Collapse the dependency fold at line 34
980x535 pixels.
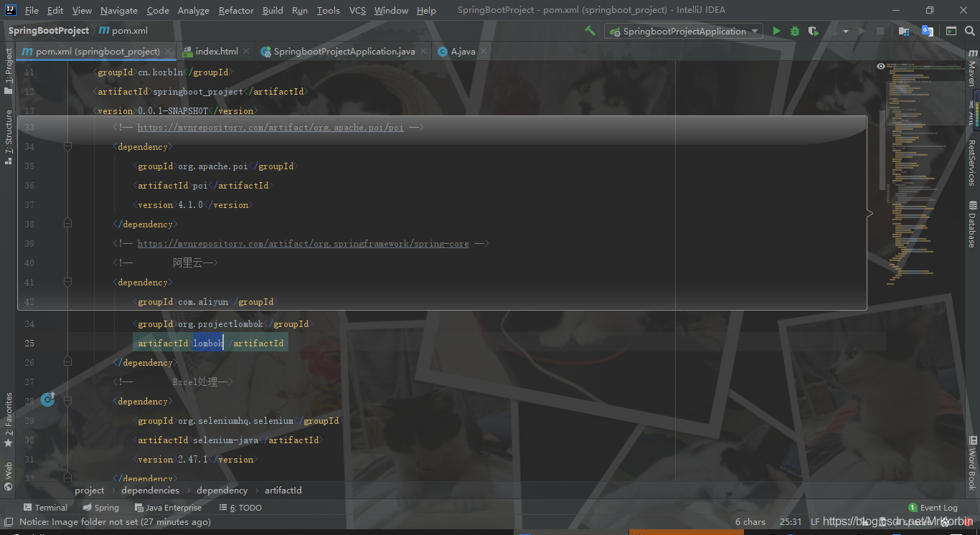coord(67,146)
